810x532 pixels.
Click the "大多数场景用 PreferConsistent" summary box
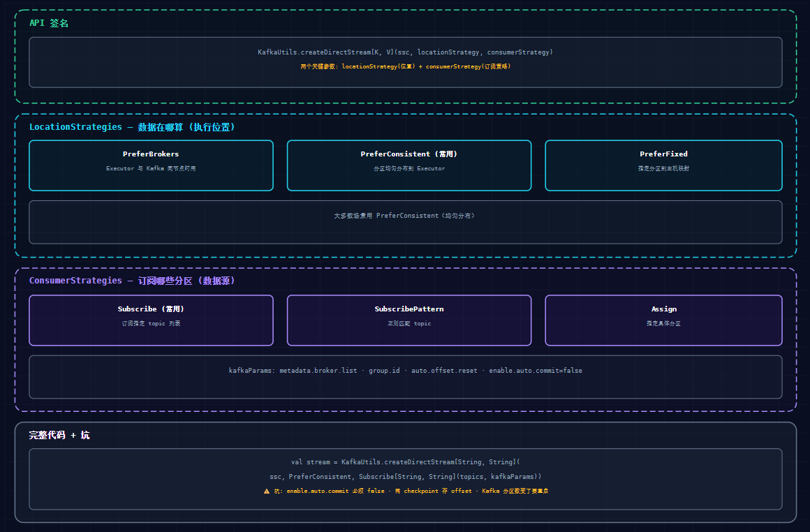[406, 222]
